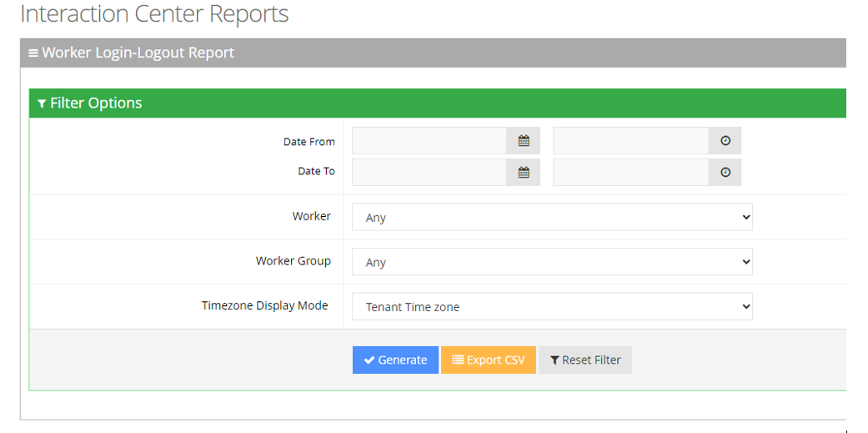The height and width of the screenshot is (433, 868).
Task: Click the Worker Login-Logout Report title text
Action: 138,53
